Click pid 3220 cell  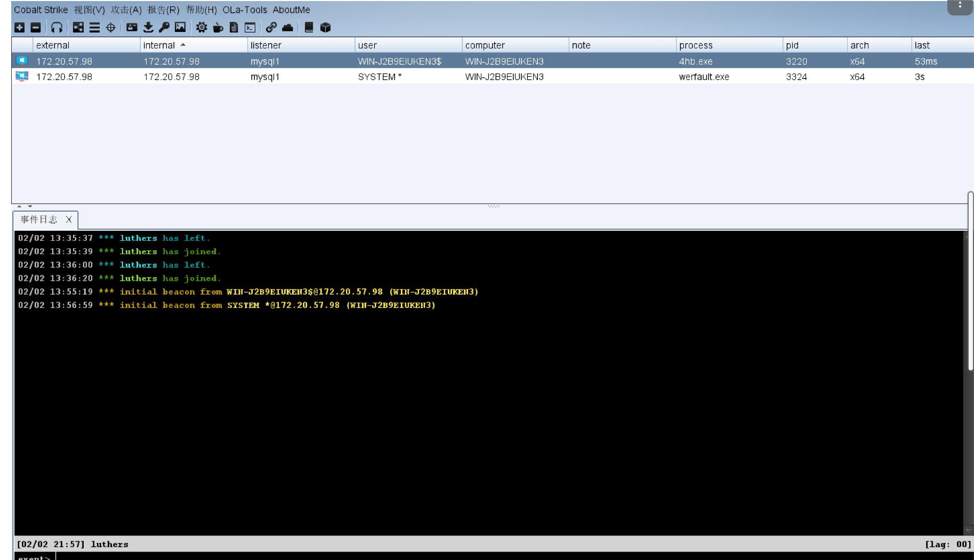815,61
